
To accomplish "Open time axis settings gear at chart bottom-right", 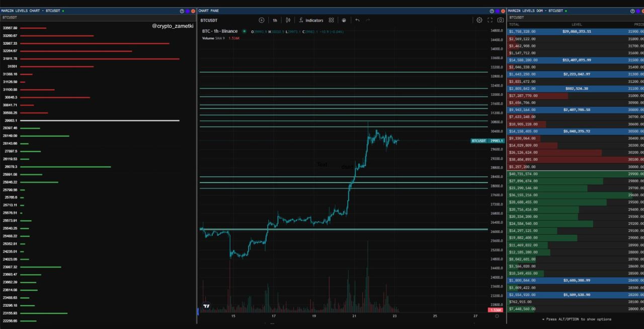I will pyautogui.click(x=497, y=316).
